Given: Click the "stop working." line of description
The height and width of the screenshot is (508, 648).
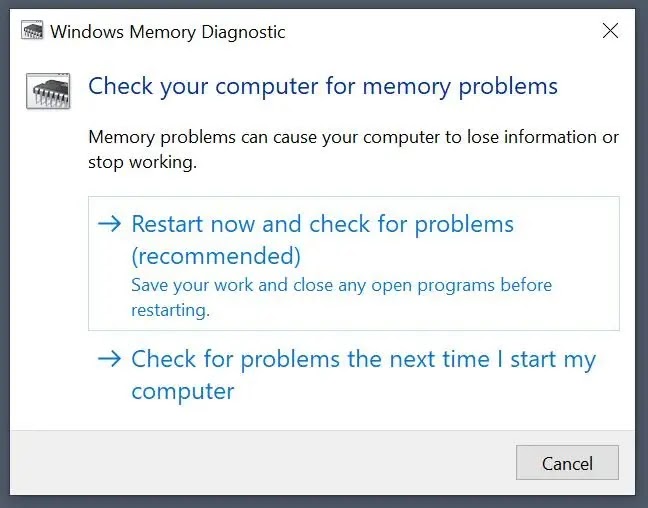Looking at the screenshot, I should [x=142, y=162].
